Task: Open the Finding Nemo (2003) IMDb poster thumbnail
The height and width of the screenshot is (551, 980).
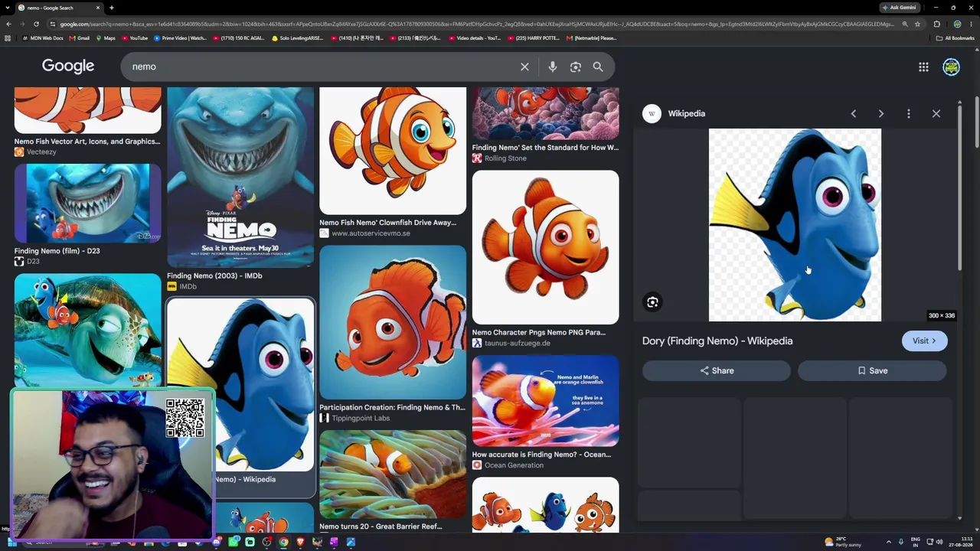Action: click(240, 177)
